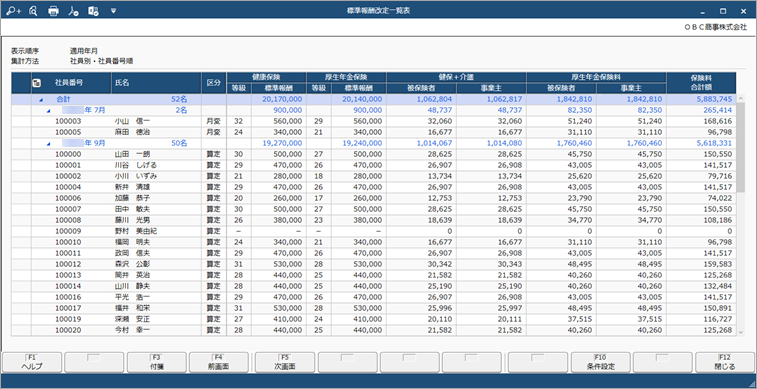Export the list to PDF

73,11
